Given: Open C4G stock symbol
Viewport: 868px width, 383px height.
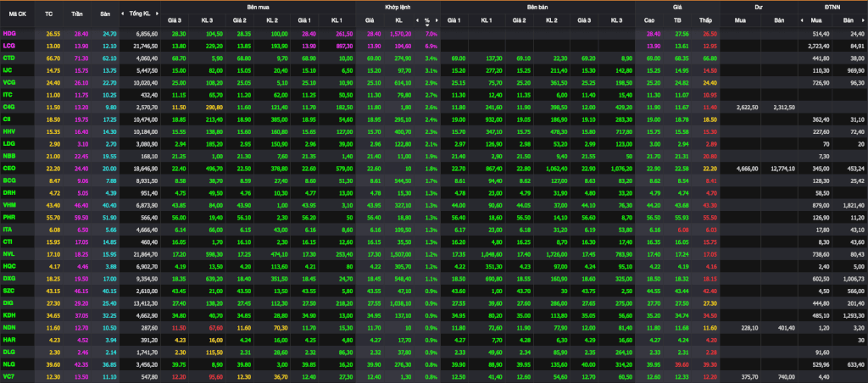Looking at the screenshot, I should (9, 106).
